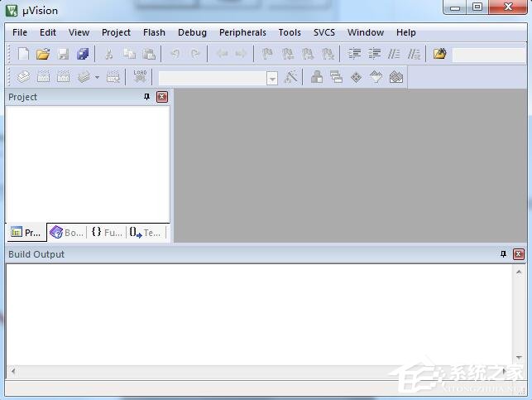Click the Manage Run-Time Environment diamond icon
Screen dimensions: 532x400
click(x=357, y=77)
